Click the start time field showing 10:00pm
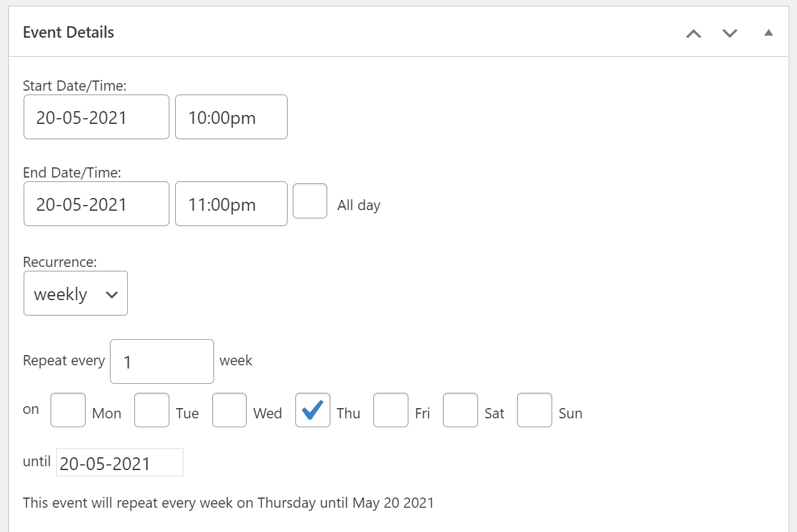Image resolution: width=797 pixels, height=532 pixels. (x=231, y=117)
